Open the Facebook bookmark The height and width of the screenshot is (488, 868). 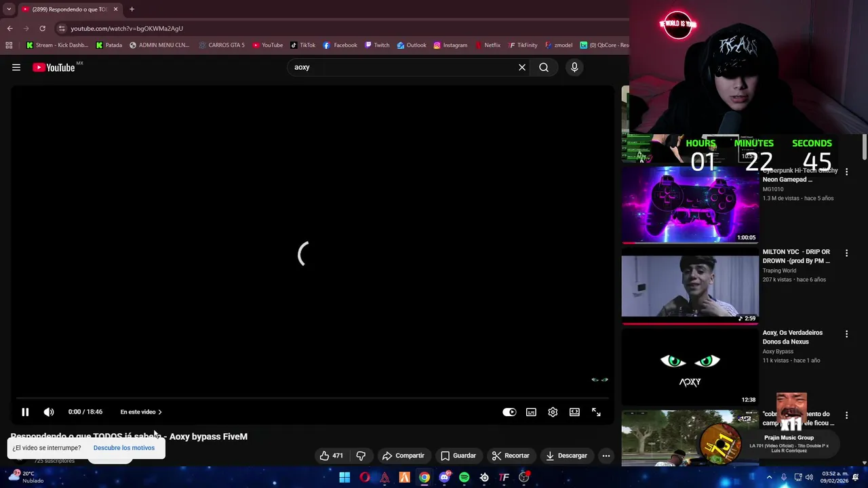click(x=340, y=45)
